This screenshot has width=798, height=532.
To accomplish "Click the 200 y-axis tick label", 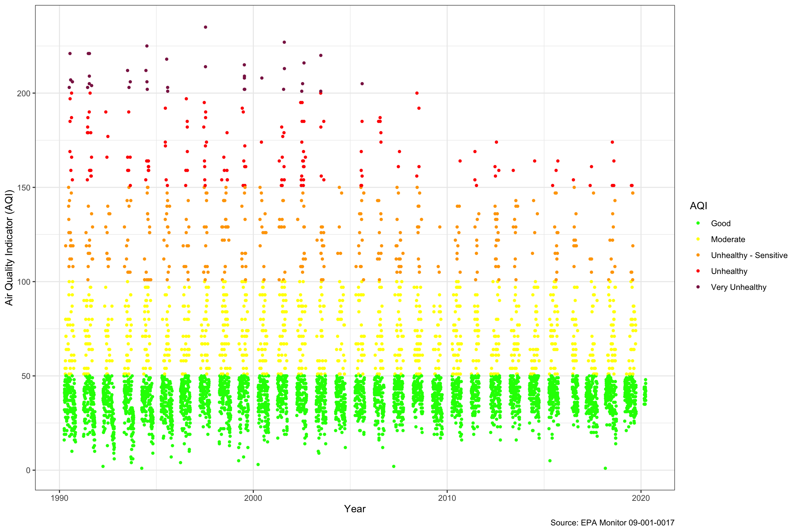I will tap(24, 94).
